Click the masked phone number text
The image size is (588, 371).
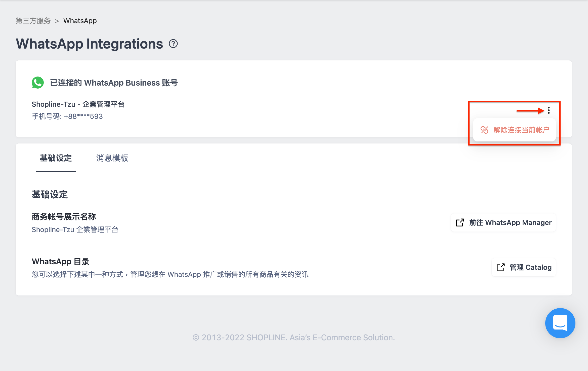[x=67, y=116]
